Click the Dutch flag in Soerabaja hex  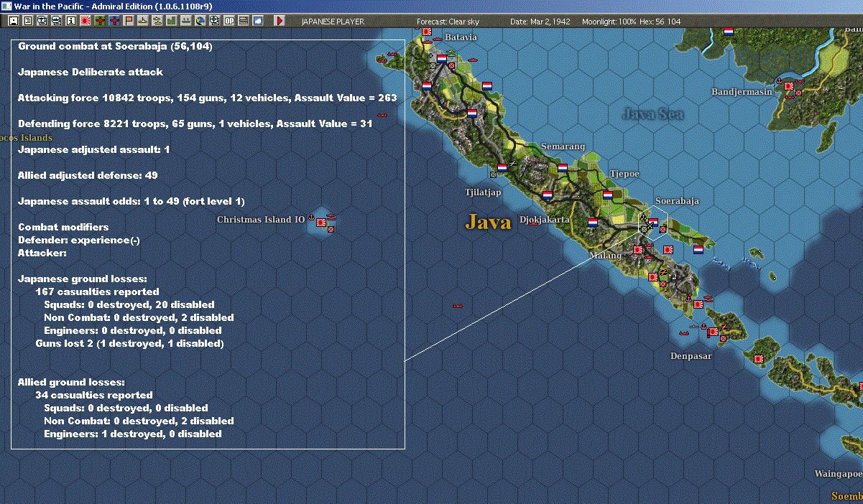pyautogui.click(x=653, y=222)
